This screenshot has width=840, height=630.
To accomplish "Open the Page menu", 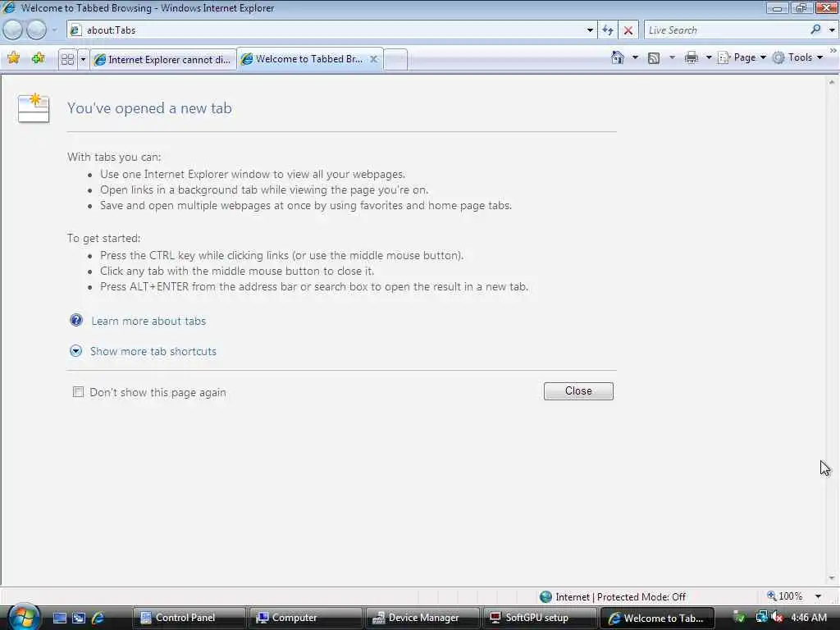I will click(742, 57).
